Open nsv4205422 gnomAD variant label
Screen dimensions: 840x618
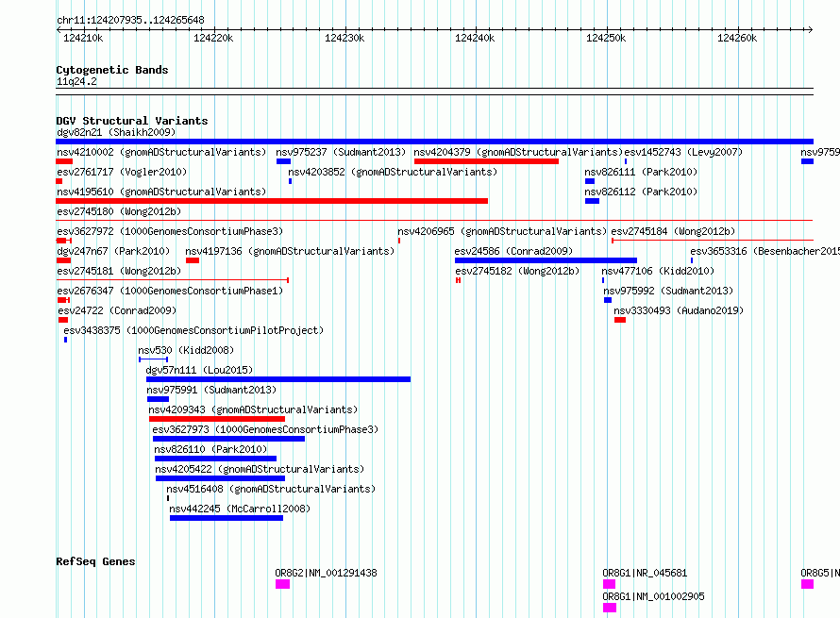(260, 469)
